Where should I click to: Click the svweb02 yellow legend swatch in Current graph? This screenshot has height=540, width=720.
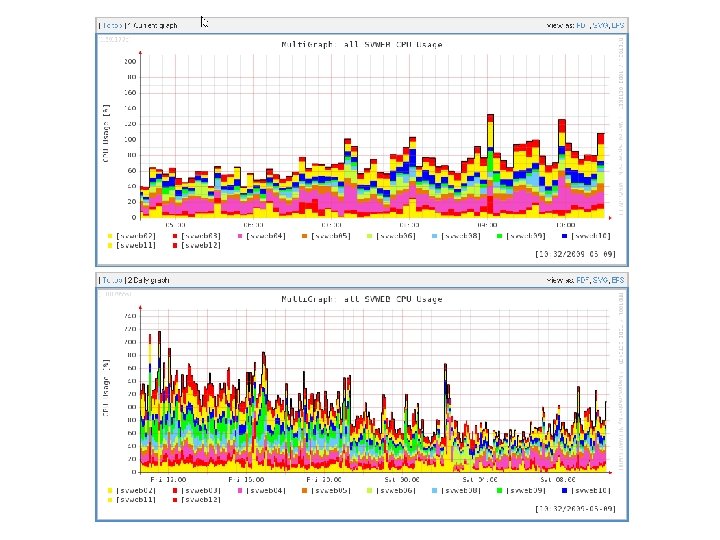point(110,236)
